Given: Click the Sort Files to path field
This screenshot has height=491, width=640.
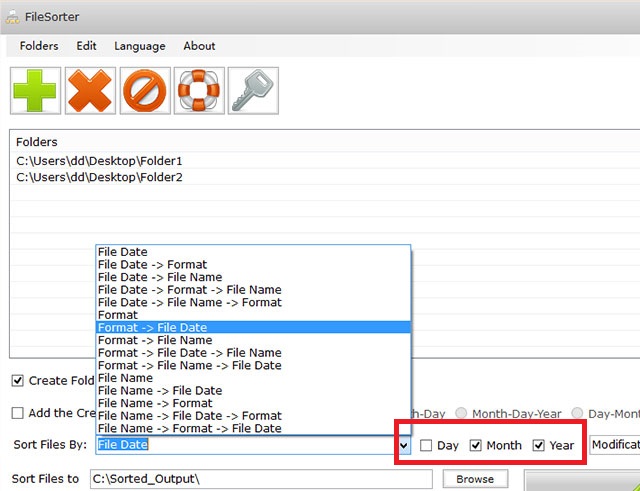Looking at the screenshot, I should coord(261,479).
